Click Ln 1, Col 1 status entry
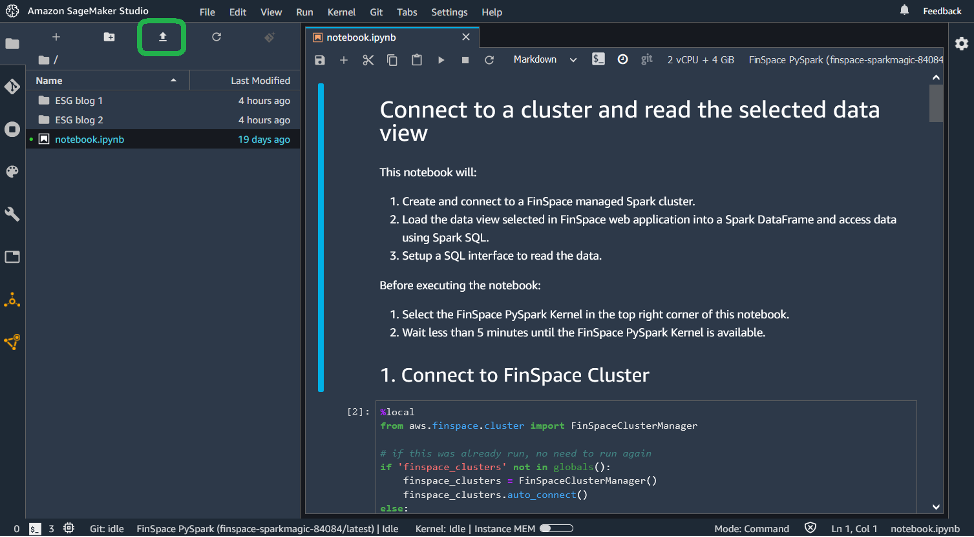 [x=854, y=529]
